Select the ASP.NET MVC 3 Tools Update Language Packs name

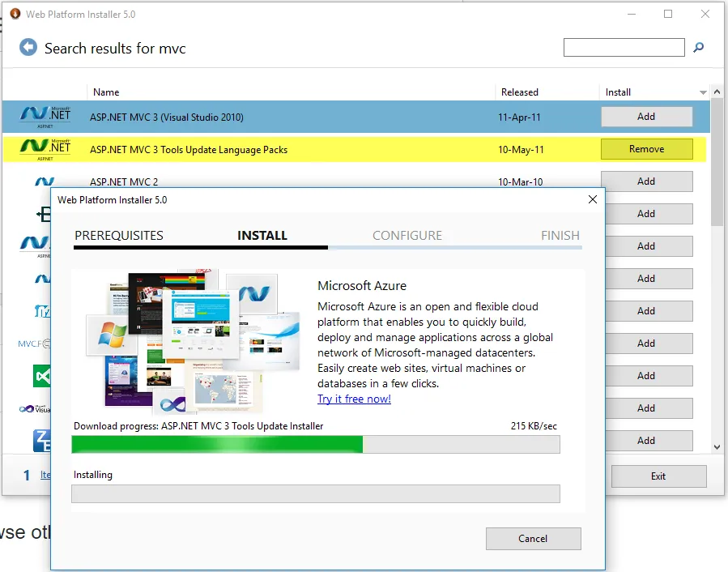tap(189, 150)
